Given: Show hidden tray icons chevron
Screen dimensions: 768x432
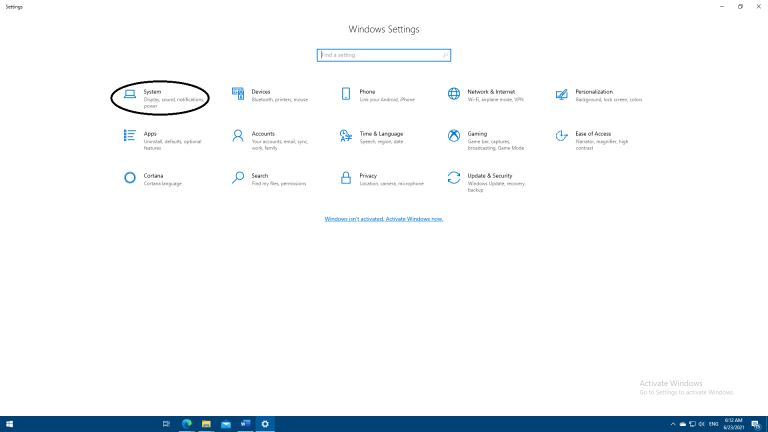Looking at the screenshot, I should [672, 424].
